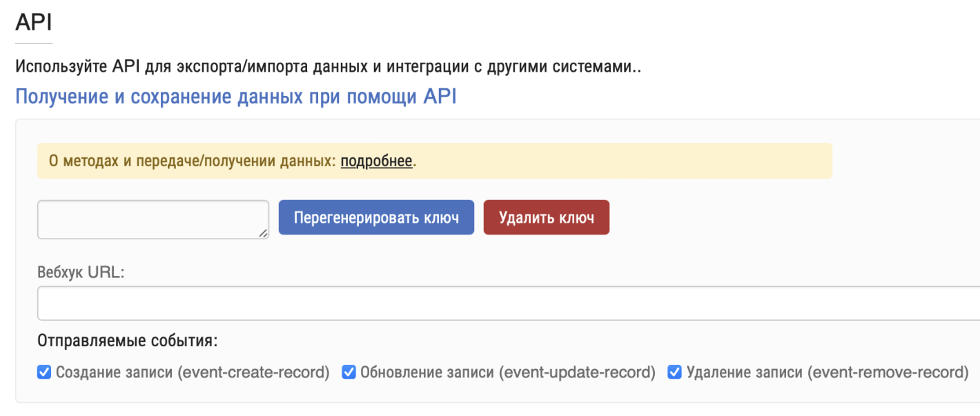
Task: Uncheck the event-update-record checkbox
Action: pyautogui.click(x=349, y=373)
